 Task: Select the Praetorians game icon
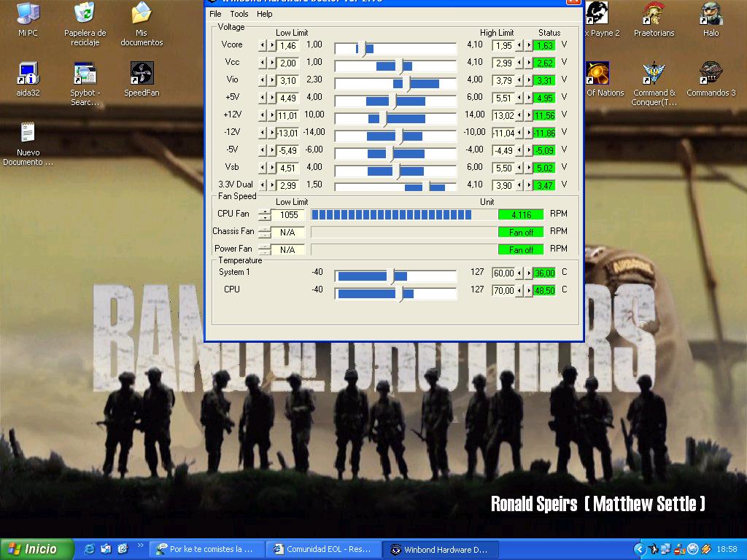coord(654,19)
